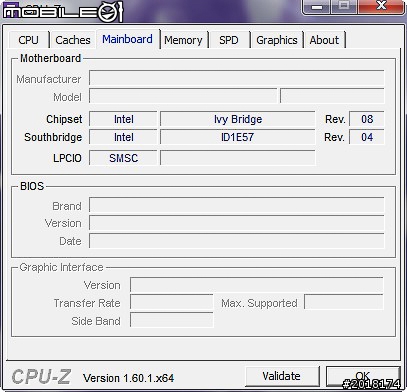Click the empty Manufacturer field
The image size is (407, 392).
click(x=237, y=78)
